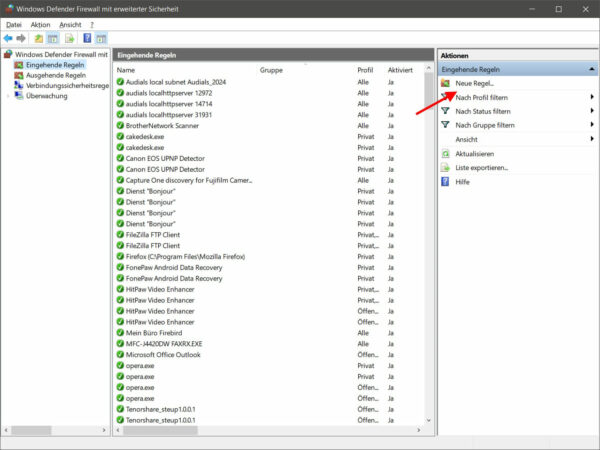Select rule BrotherNetwork Scanner

pyautogui.click(x=162, y=126)
